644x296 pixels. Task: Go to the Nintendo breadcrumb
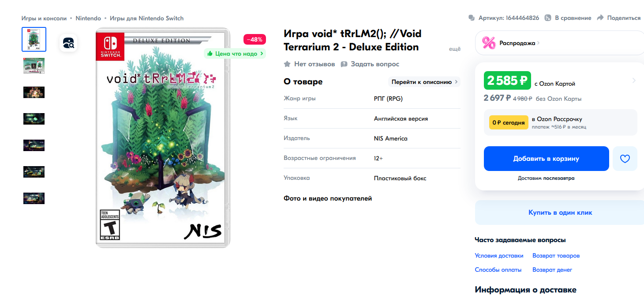click(88, 18)
